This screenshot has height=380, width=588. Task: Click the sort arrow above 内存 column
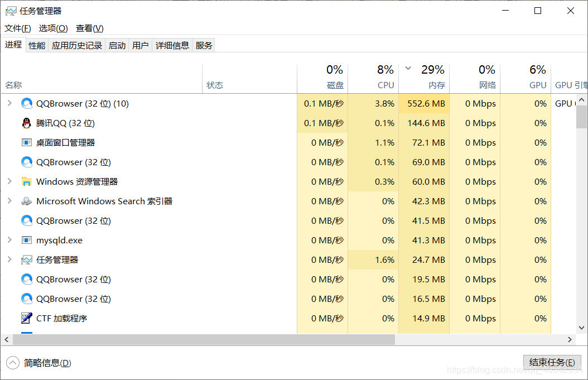408,68
